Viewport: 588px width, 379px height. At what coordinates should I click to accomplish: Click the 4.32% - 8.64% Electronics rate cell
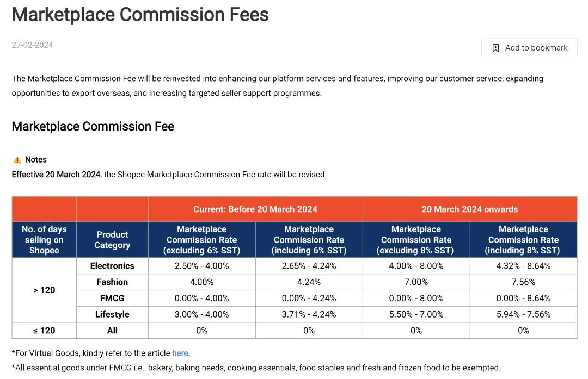[x=524, y=266]
